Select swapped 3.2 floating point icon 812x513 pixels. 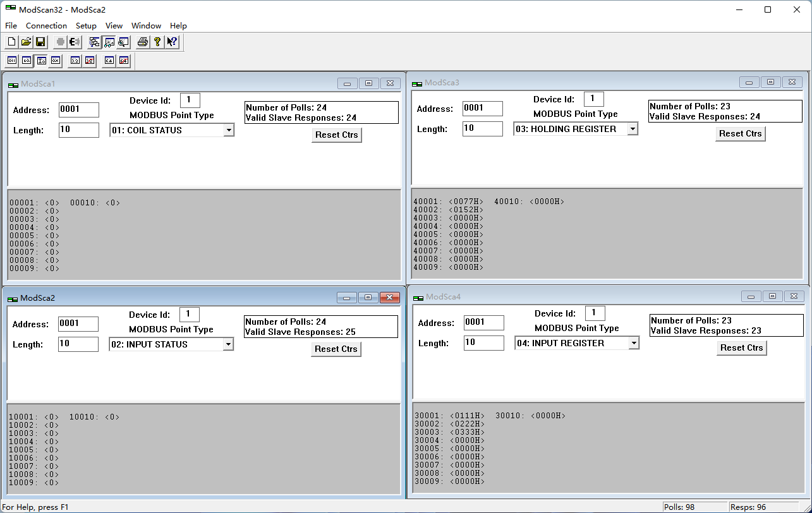click(90, 61)
